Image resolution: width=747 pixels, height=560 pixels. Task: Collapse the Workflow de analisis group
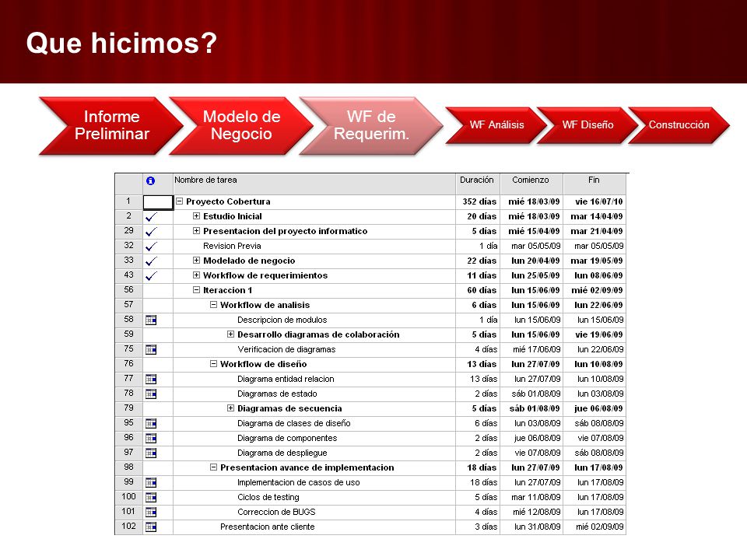pos(213,304)
